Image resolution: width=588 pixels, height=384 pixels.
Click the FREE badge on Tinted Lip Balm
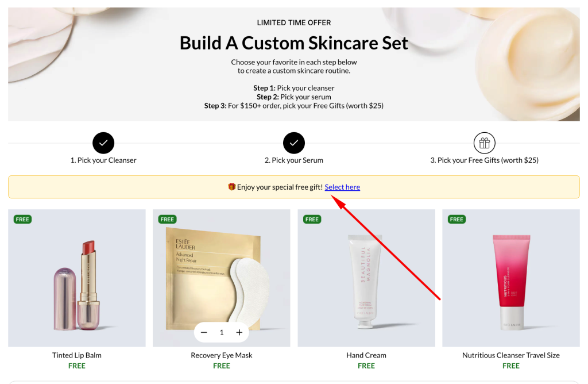(23, 219)
